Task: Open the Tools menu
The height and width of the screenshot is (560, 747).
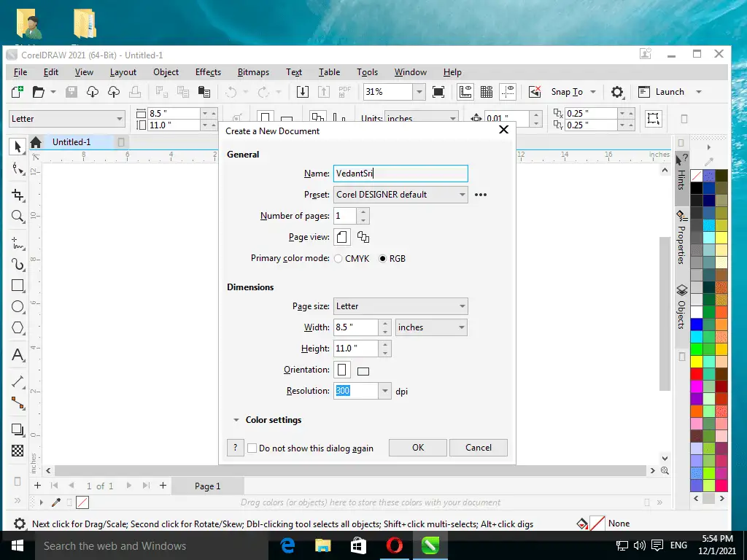Action: pyautogui.click(x=368, y=72)
